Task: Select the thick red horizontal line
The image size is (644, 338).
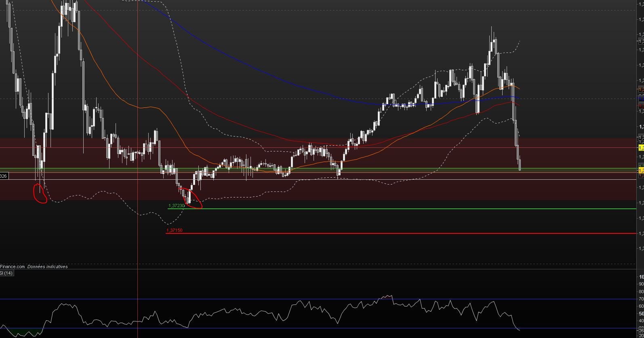Action: point(401,233)
